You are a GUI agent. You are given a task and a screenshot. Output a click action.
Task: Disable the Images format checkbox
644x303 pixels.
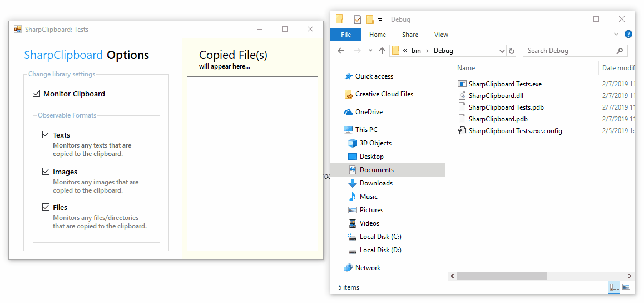click(46, 172)
